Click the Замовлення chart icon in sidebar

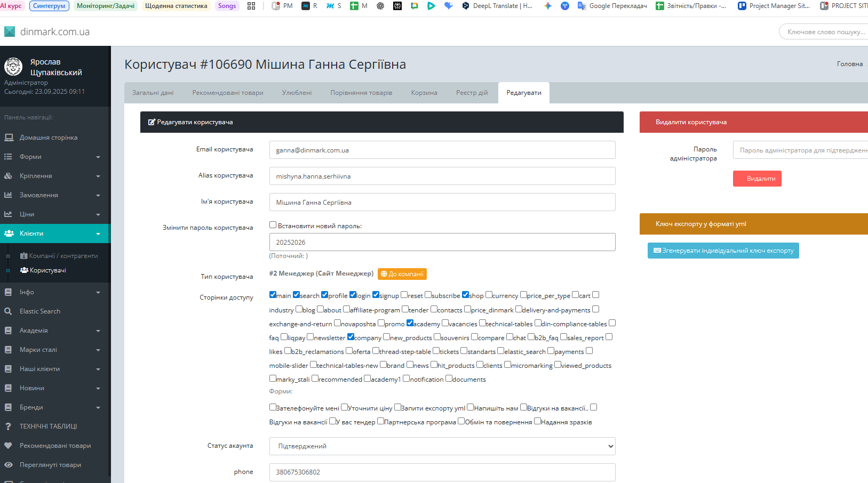click(x=8, y=195)
